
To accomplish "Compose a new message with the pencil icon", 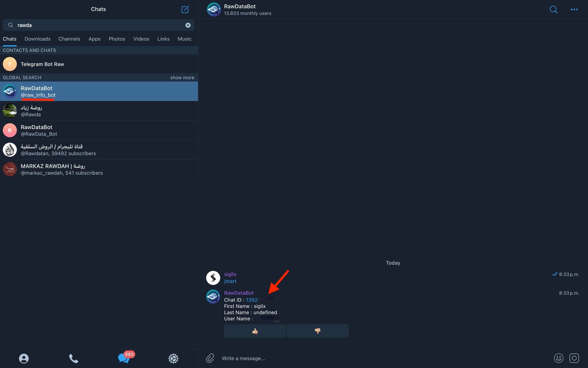I will [x=185, y=9].
